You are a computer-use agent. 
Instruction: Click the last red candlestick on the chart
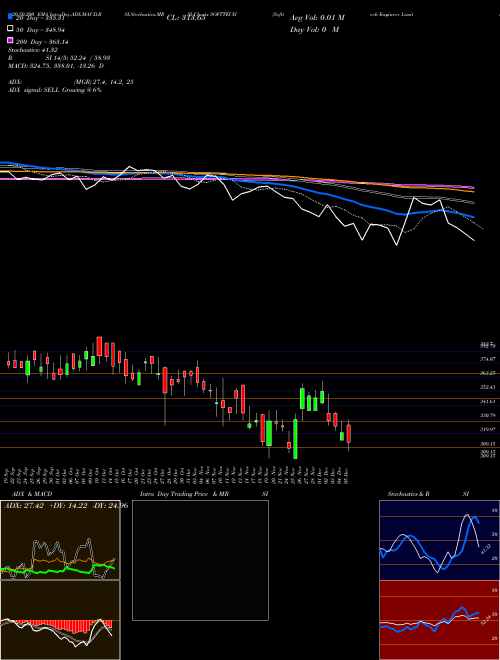(x=348, y=435)
